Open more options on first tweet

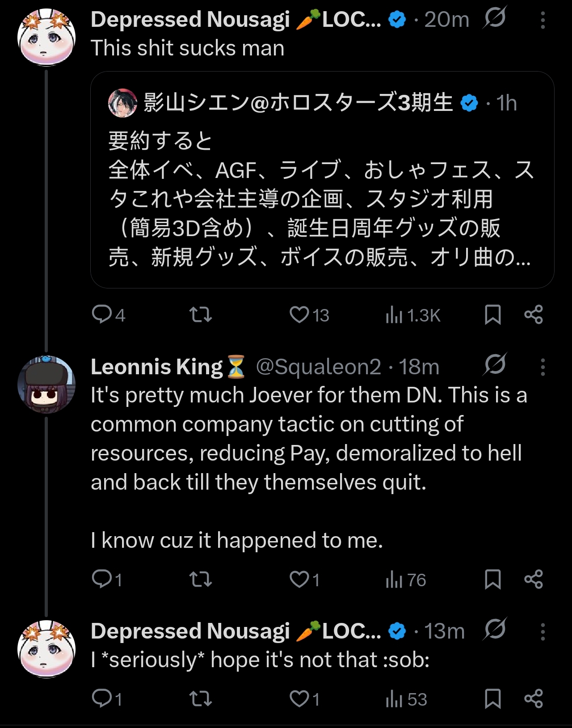pyautogui.click(x=543, y=20)
